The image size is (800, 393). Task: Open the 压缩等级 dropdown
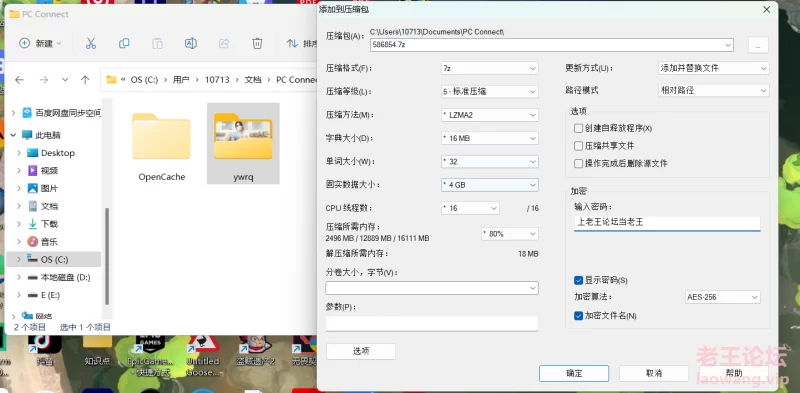point(489,91)
